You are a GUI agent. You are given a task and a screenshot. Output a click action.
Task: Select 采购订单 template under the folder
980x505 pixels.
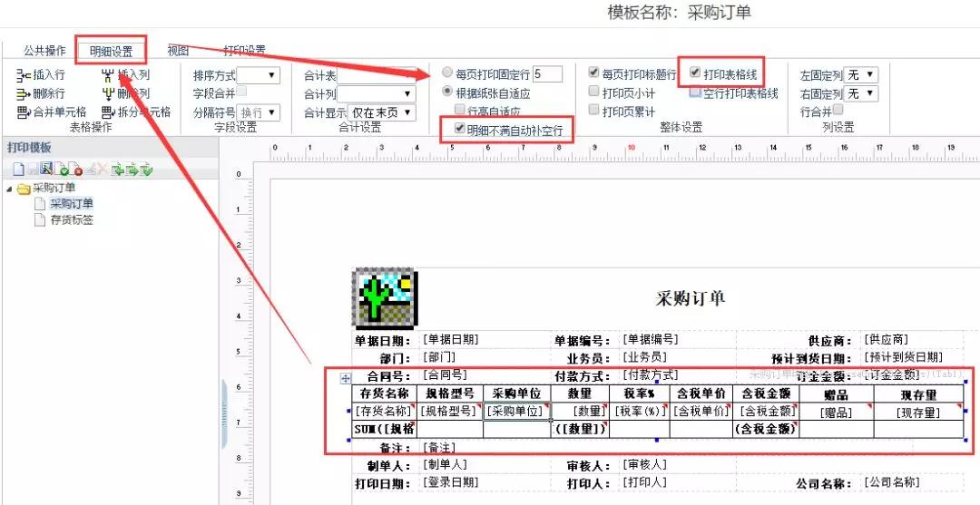point(72,203)
